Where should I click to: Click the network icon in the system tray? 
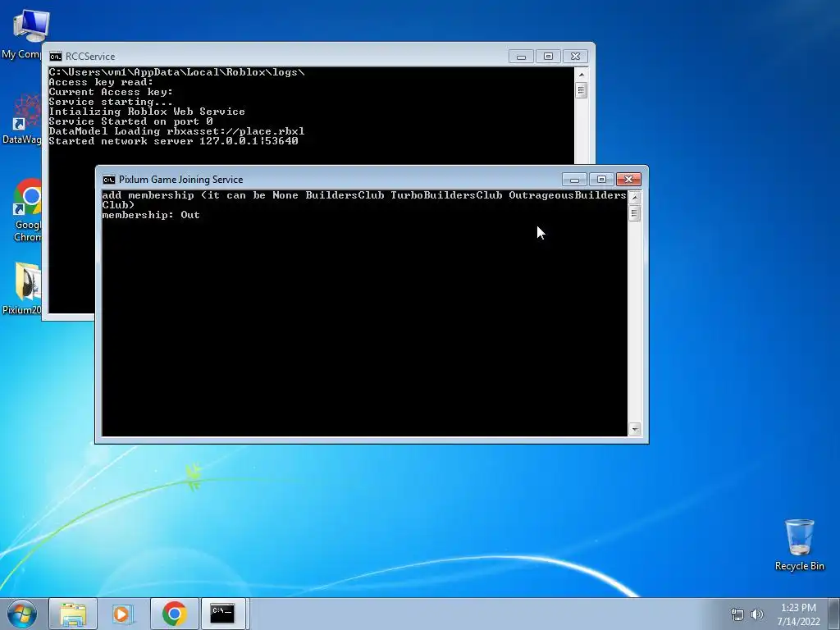pyautogui.click(x=737, y=614)
